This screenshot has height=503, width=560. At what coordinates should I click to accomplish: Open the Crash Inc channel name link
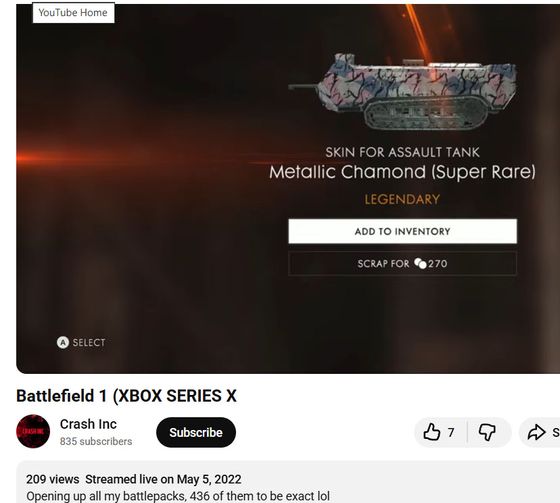tap(88, 424)
